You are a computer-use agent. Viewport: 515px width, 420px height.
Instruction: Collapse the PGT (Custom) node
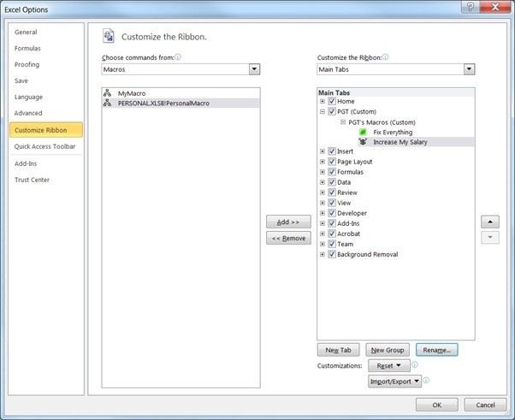click(323, 112)
